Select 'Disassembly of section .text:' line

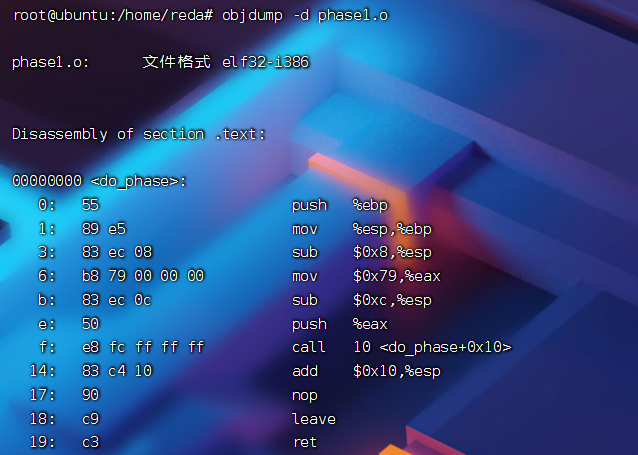point(139,134)
